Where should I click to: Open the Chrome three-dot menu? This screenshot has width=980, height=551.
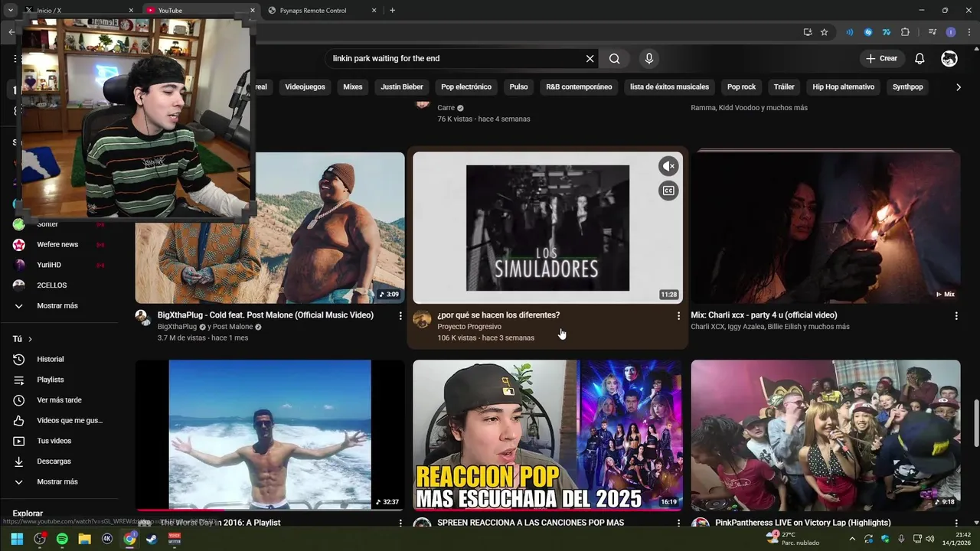(969, 32)
